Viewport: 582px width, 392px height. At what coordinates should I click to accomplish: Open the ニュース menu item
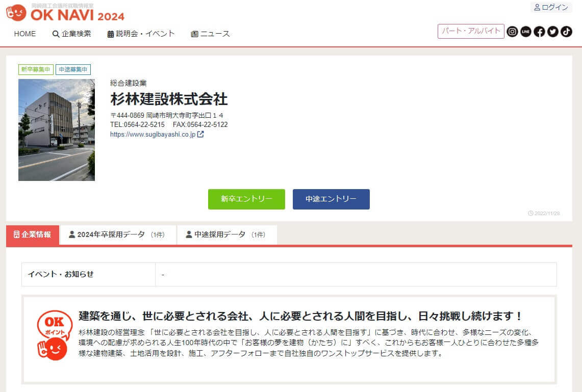point(211,34)
